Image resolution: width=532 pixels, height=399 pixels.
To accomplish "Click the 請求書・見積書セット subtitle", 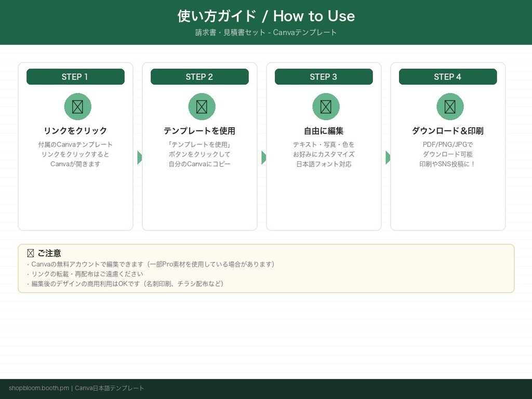I will pos(266,32).
